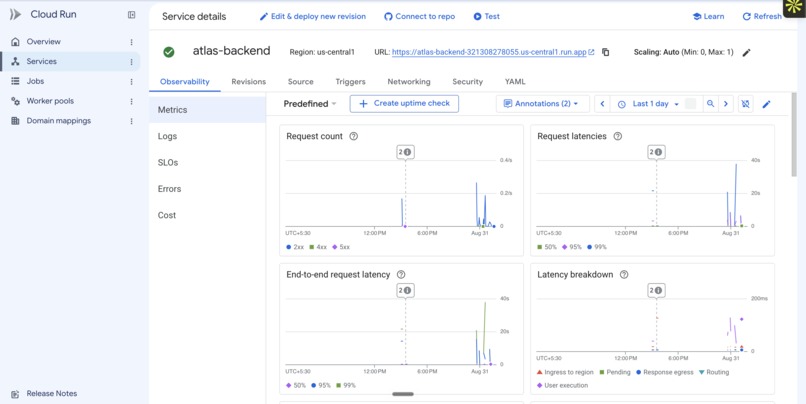Show help for the Request latencies chart
806x404 pixels.
coord(618,136)
